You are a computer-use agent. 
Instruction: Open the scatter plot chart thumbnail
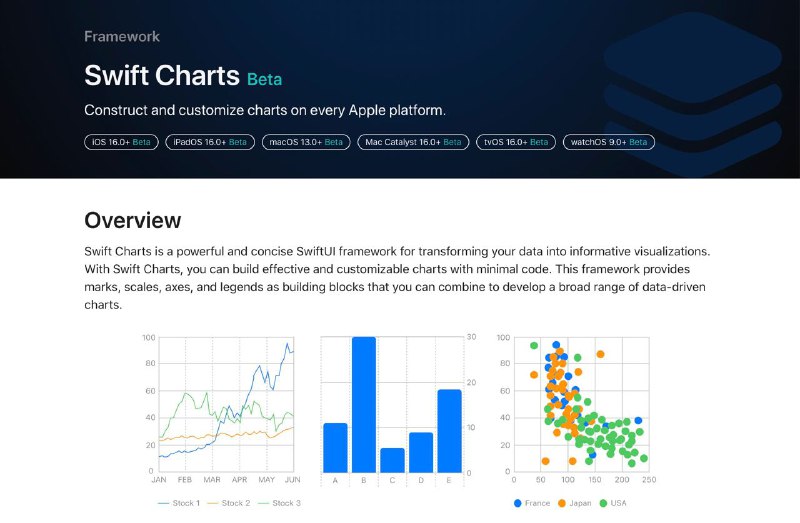click(x=577, y=419)
